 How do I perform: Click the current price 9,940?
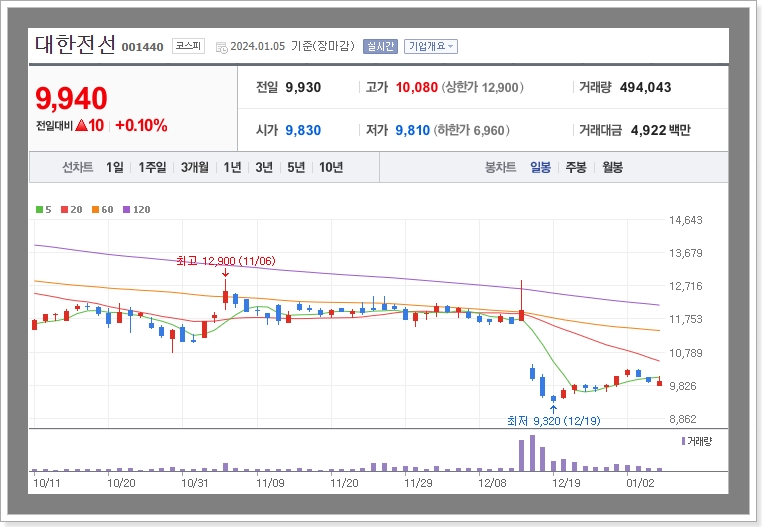tap(71, 99)
